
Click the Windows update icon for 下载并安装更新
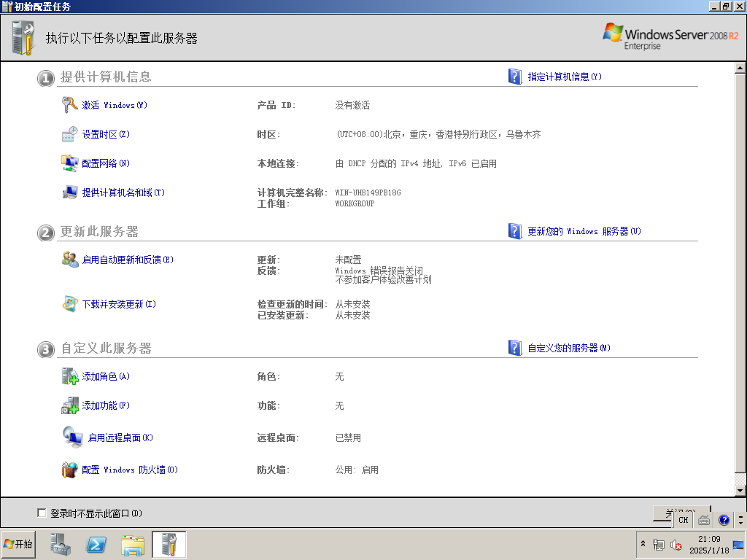(x=70, y=304)
